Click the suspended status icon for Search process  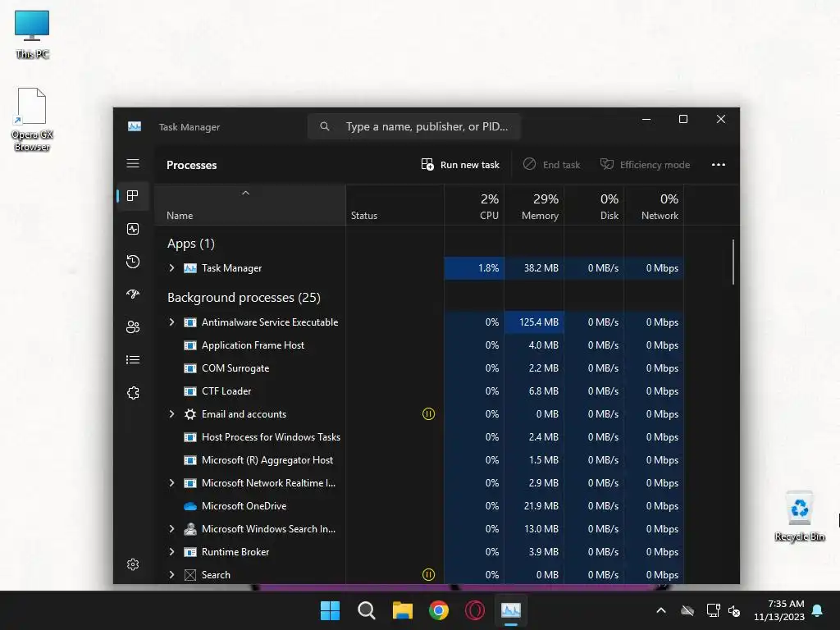click(x=428, y=575)
